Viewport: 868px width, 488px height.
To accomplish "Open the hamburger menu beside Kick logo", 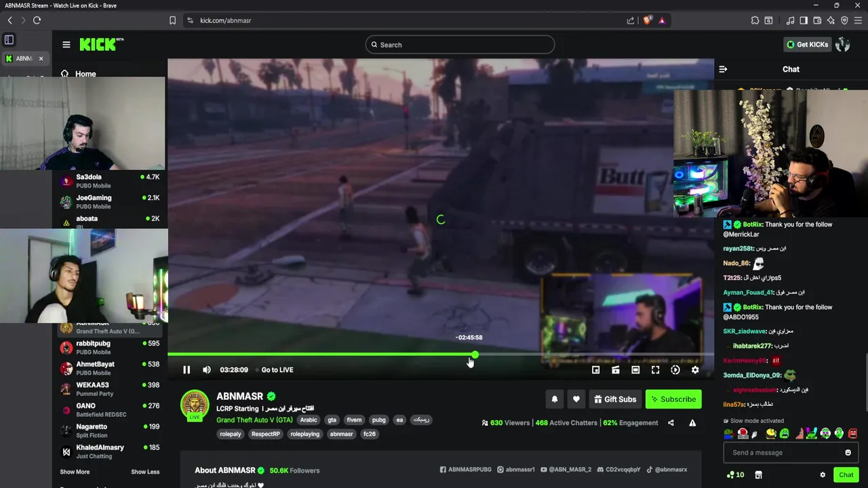I will tap(66, 45).
